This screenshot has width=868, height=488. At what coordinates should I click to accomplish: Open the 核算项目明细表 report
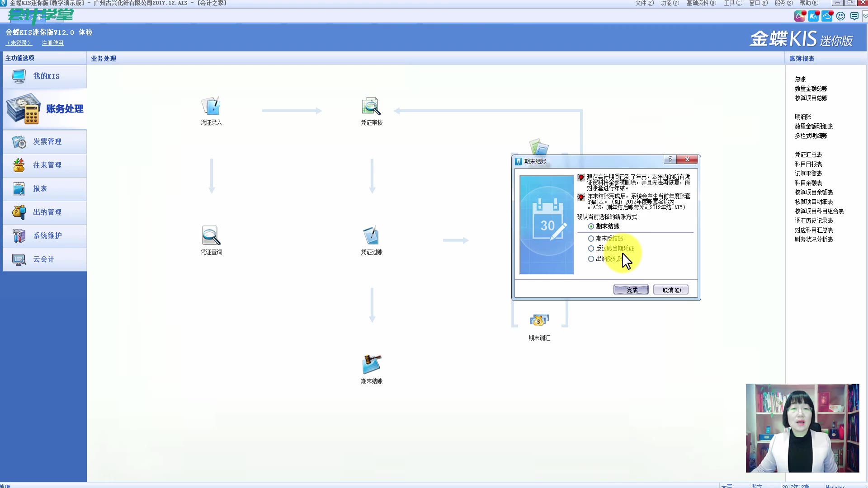[x=814, y=202]
